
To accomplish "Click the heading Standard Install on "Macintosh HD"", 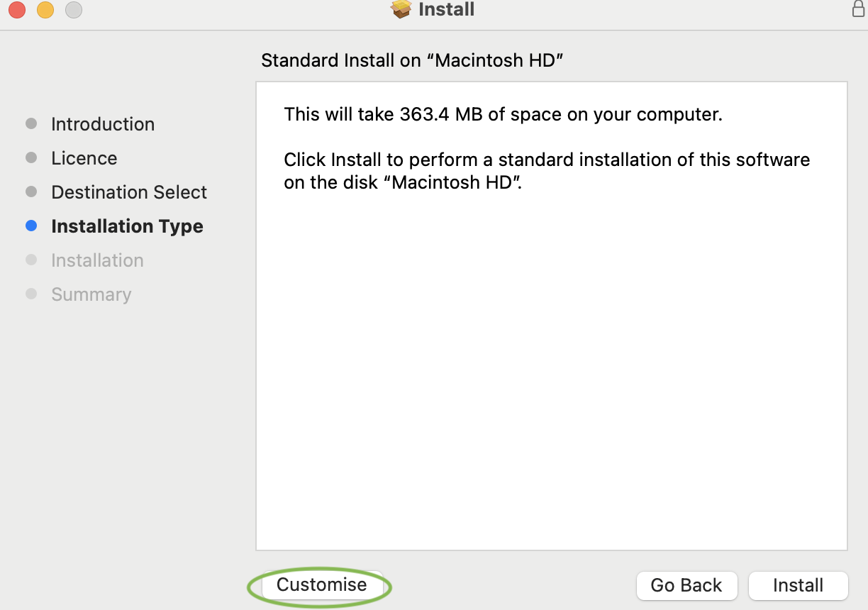I will 412,60.
